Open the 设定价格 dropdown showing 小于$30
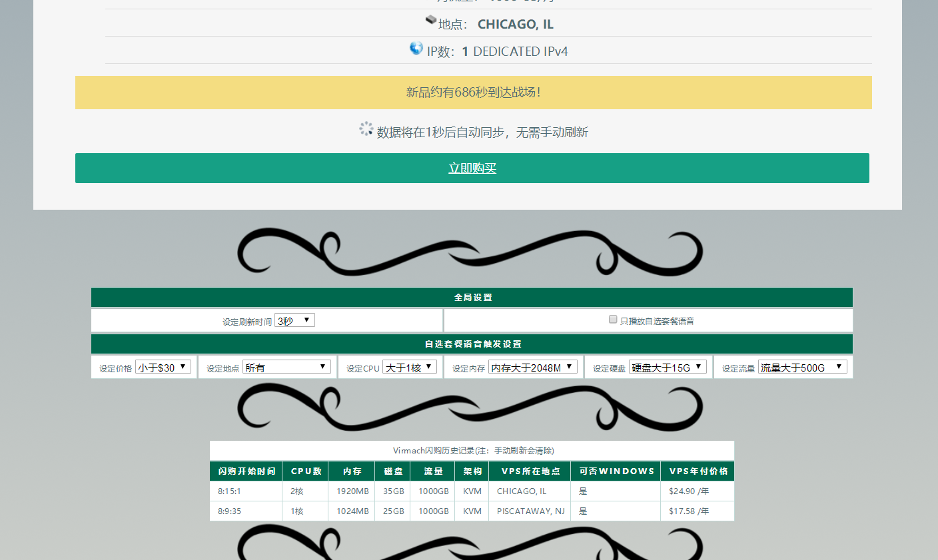 [163, 367]
